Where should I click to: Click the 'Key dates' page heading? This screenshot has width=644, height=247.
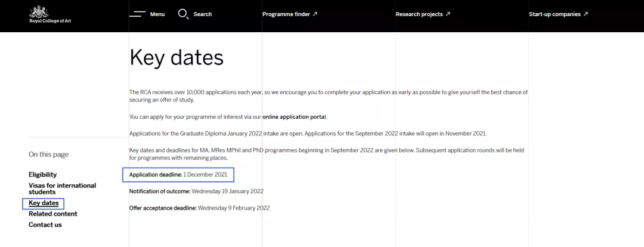click(177, 57)
